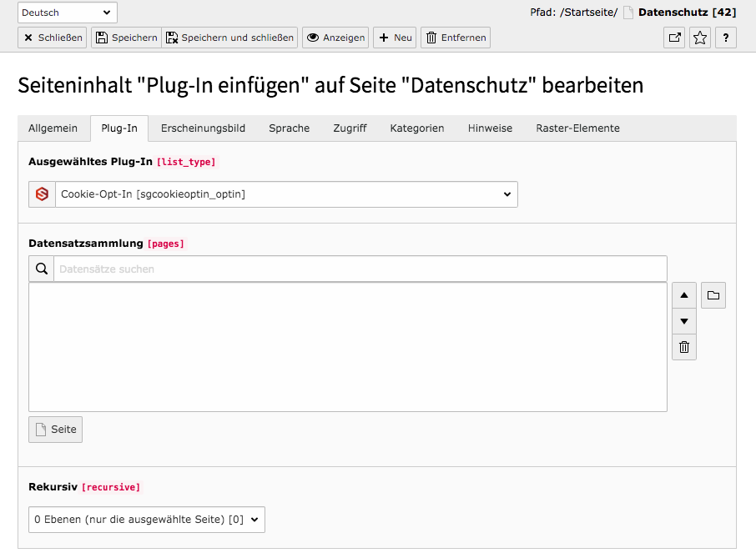756x553 pixels.
Task: Switch to the Erscheinungsbild tab
Action: coord(203,128)
